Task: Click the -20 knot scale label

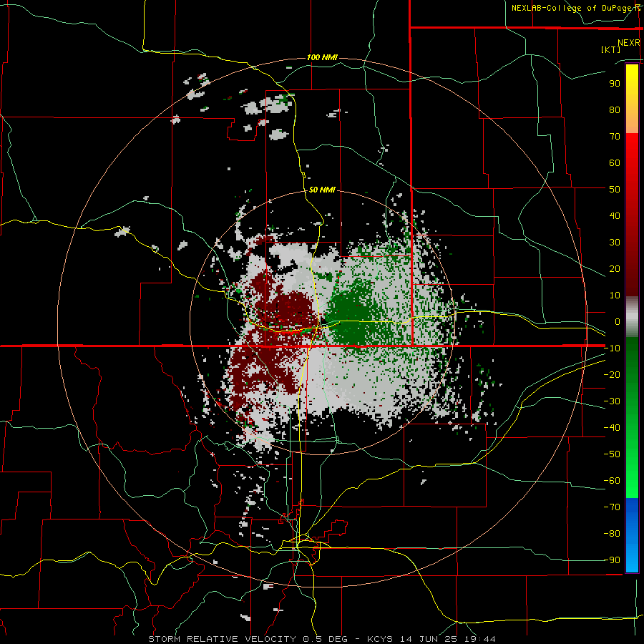Action: [612, 374]
